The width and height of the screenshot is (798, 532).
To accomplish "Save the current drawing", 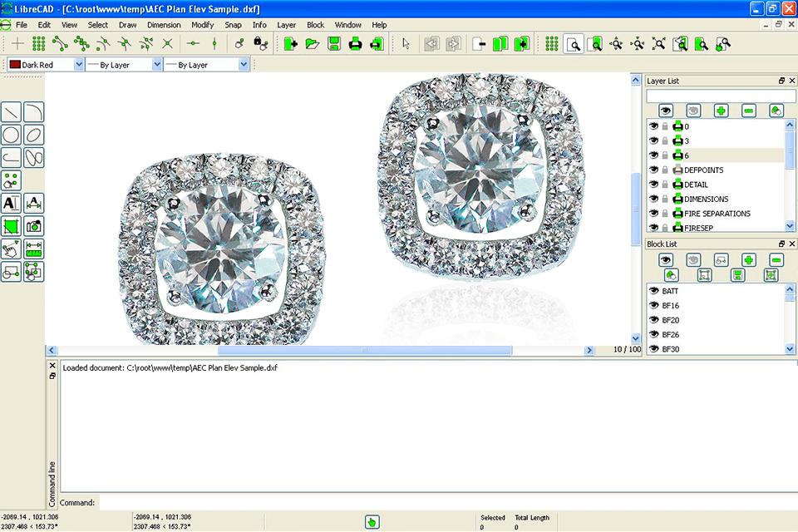I will pyautogui.click(x=335, y=43).
